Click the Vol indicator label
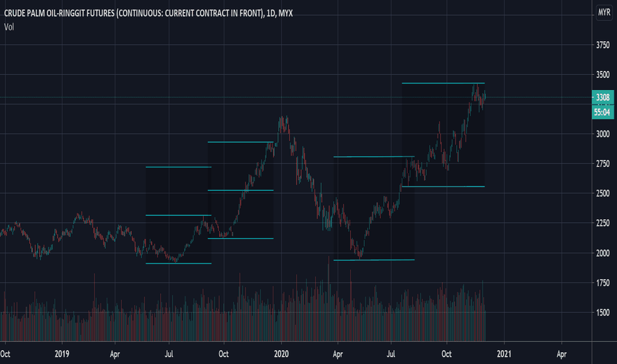The height and width of the screenshot is (364, 617). click(x=9, y=26)
